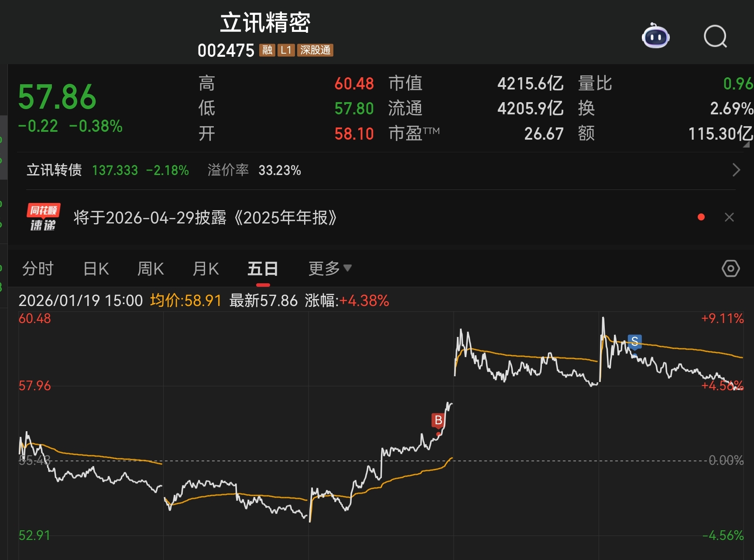Tap the chart timestamp 2026/01/19 15:00

coord(81,301)
